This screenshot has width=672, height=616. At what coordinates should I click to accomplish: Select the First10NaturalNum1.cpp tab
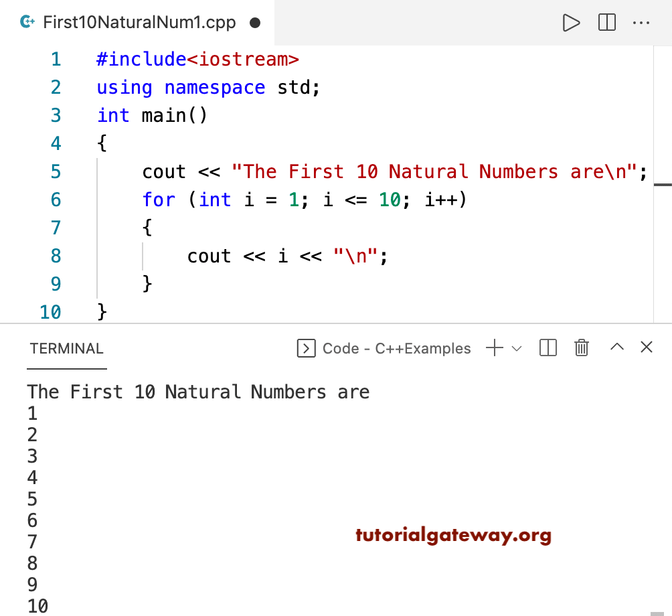click(x=137, y=22)
